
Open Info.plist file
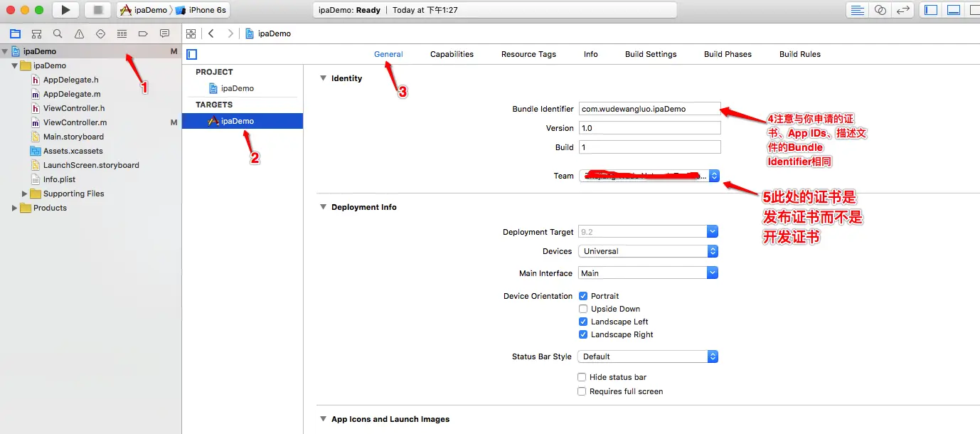tap(59, 179)
